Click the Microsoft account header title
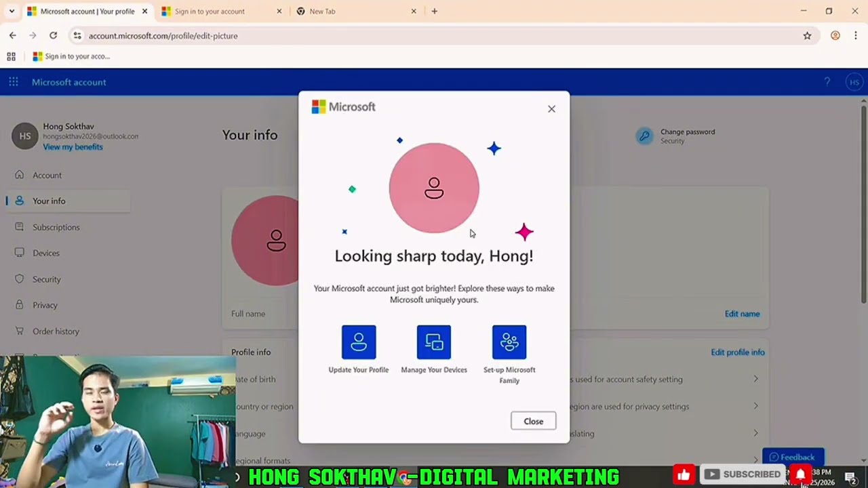Image resolution: width=868 pixels, height=488 pixels. (68, 82)
